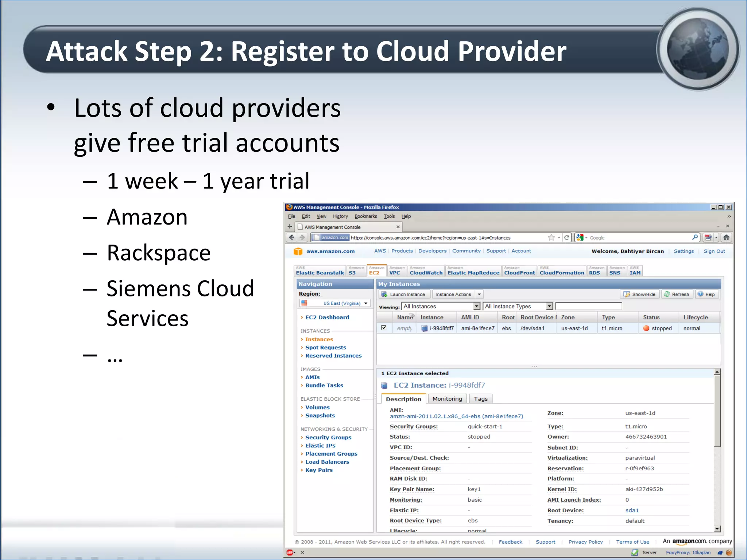Expand the Instance Actions arrow menu

tap(479, 294)
